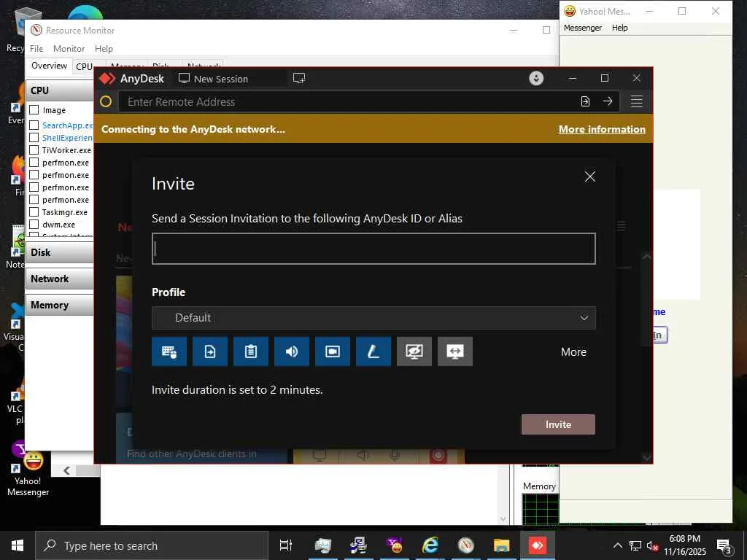Image resolution: width=747 pixels, height=560 pixels.
Task: Open Internet Explorer from the taskbar
Action: (x=430, y=545)
